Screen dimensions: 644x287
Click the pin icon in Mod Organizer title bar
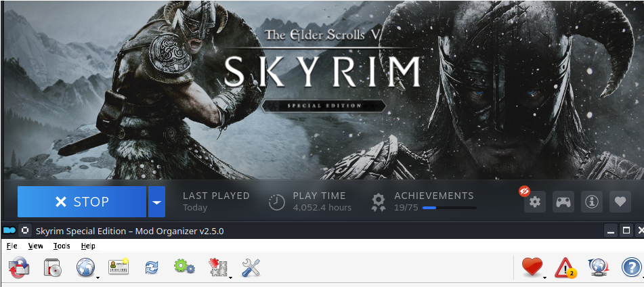[x=24, y=231]
